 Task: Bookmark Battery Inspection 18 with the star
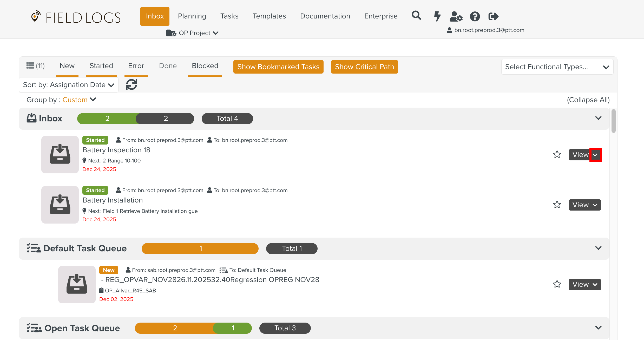coord(557,155)
